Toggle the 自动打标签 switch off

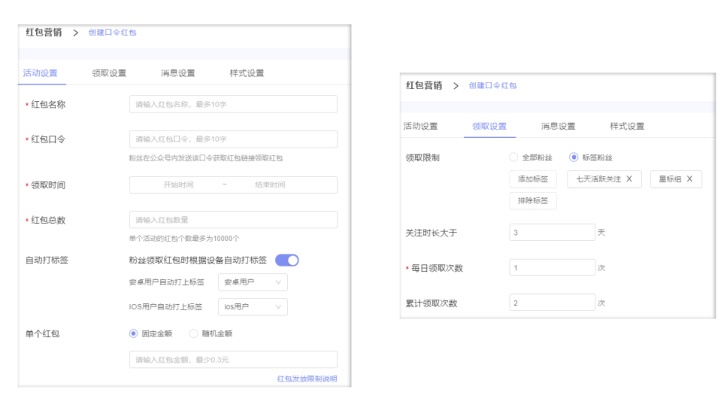pos(287,260)
